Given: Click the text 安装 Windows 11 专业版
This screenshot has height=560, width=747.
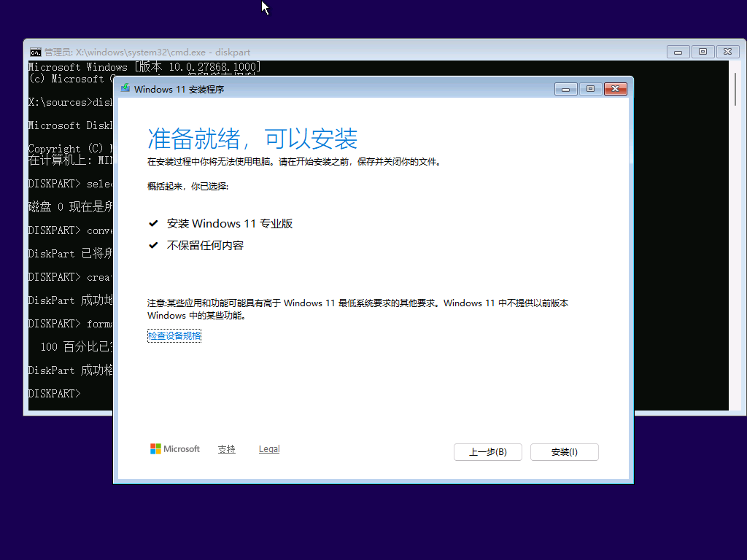Looking at the screenshot, I should click(x=230, y=223).
